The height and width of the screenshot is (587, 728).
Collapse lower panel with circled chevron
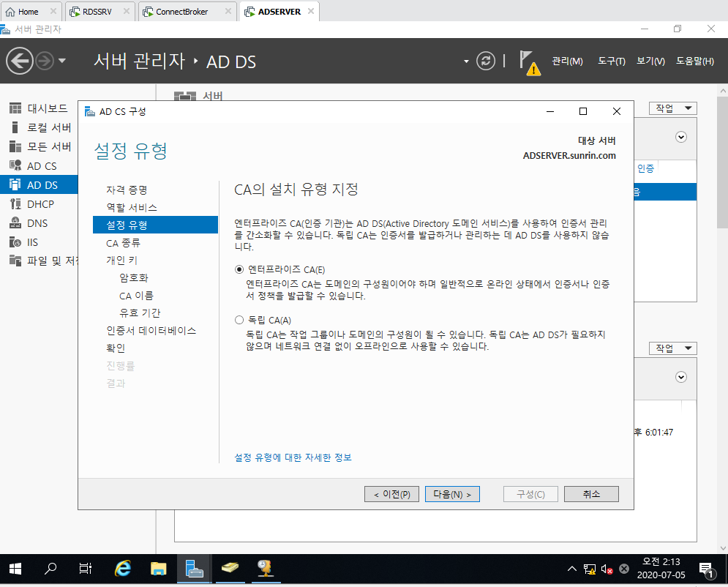click(x=681, y=377)
